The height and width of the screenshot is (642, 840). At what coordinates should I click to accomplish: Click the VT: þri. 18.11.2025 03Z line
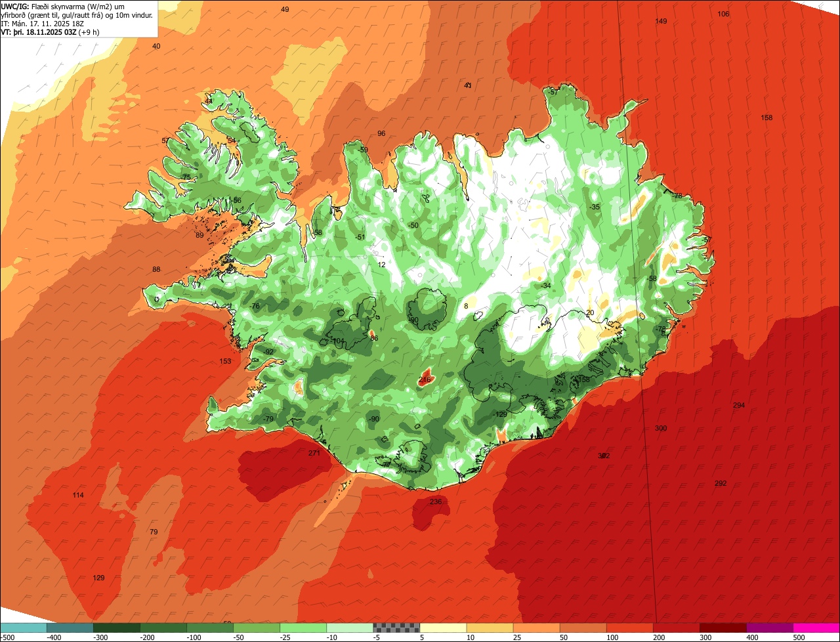50,32
